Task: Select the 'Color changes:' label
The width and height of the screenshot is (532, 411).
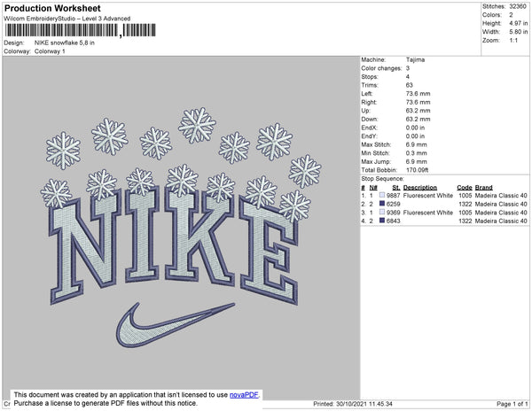Action: pyautogui.click(x=381, y=68)
